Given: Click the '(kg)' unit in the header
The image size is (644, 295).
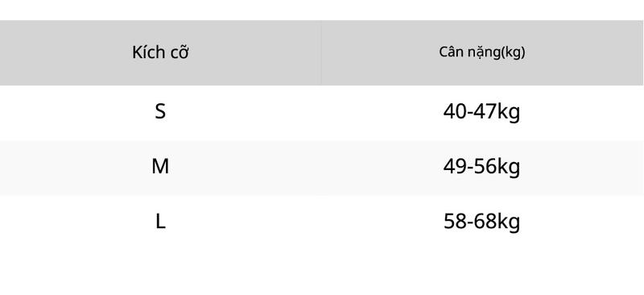Looking at the screenshot, I should tap(514, 52).
